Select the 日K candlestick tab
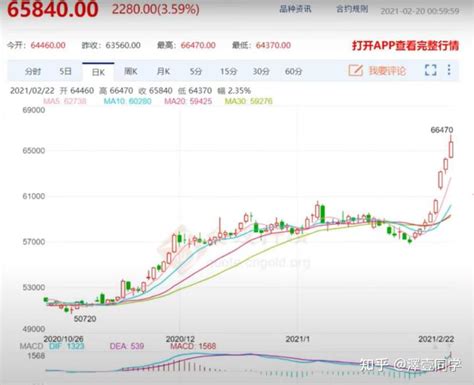Viewport: 474px width, 385px height. point(98,72)
